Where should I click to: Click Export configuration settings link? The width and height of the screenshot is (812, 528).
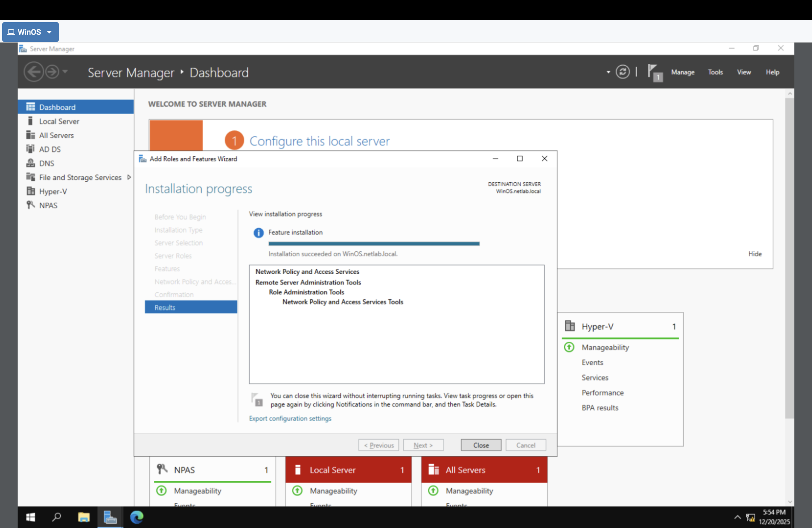[290, 419]
